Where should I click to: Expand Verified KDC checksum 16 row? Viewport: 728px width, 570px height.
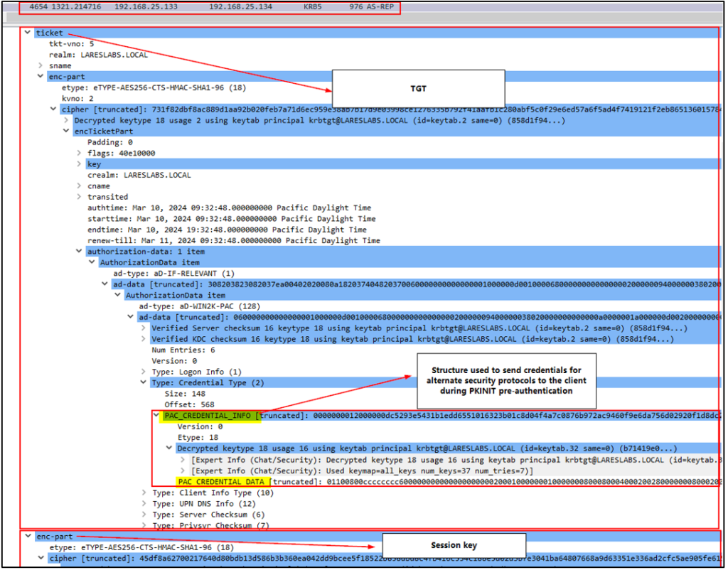[144, 339]
